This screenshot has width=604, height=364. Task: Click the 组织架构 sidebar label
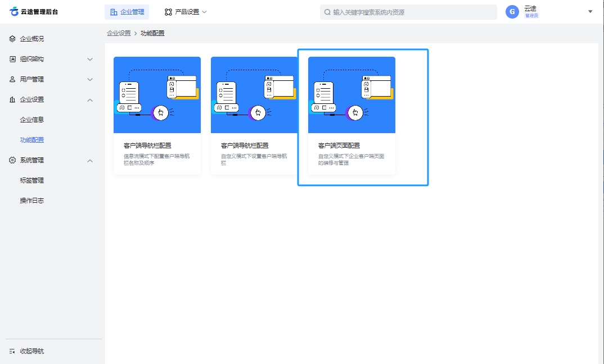[x=32, y=59]
